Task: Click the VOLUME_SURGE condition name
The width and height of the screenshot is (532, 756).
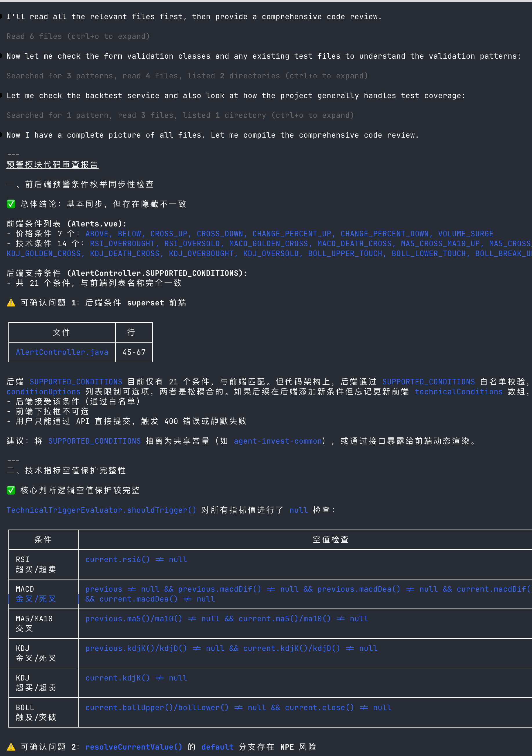Action: 466,234
